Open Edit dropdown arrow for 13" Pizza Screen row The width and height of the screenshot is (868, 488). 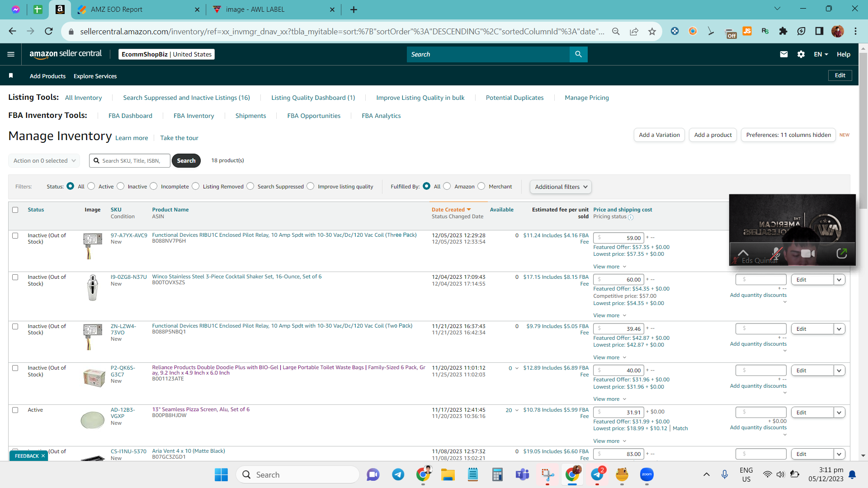tap(840, 413)
